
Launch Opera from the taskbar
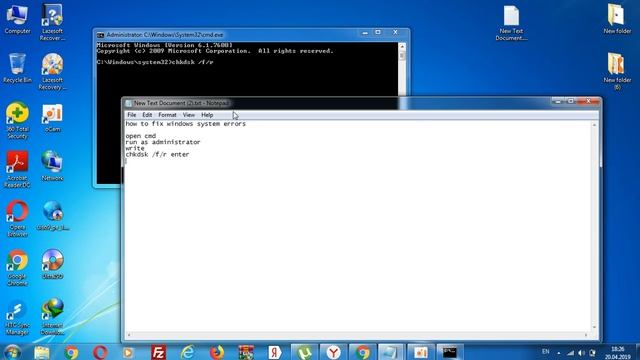pyautogui.click(x=100, y=352)
